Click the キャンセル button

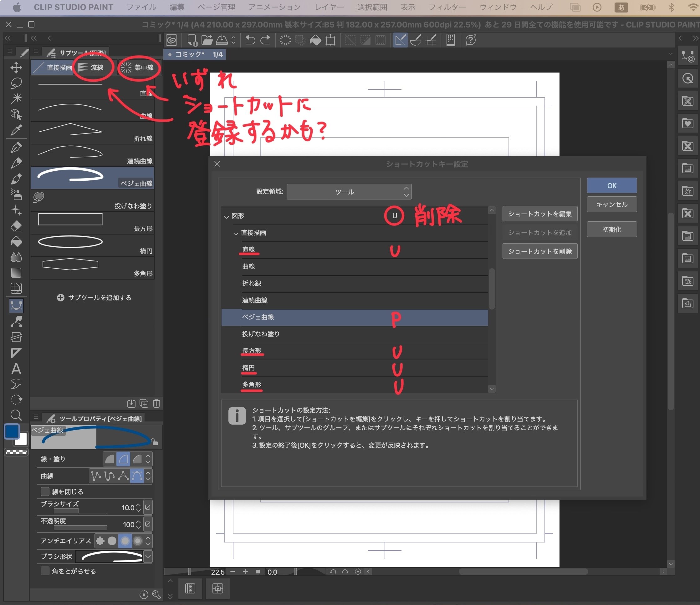point(611,204)
